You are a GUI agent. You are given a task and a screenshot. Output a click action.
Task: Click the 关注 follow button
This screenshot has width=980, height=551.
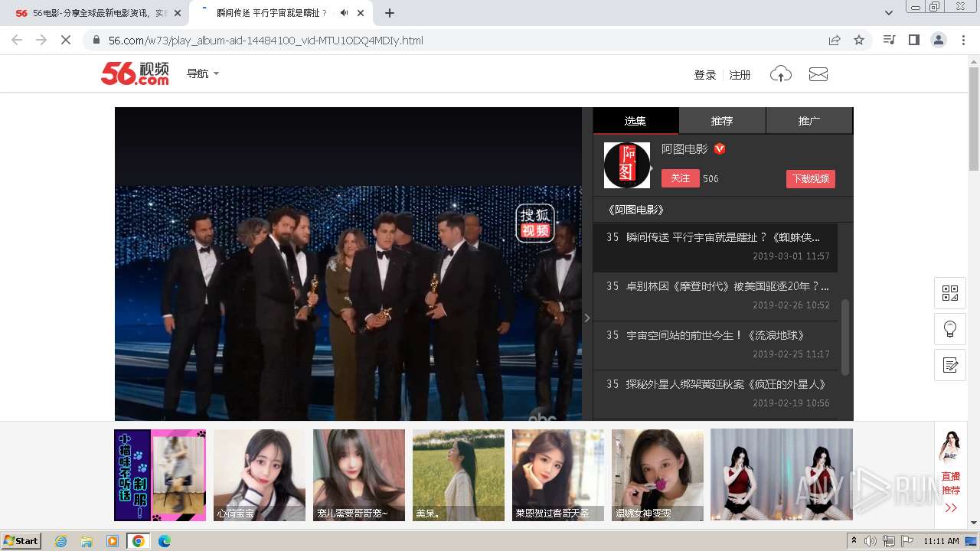point(681,178)
